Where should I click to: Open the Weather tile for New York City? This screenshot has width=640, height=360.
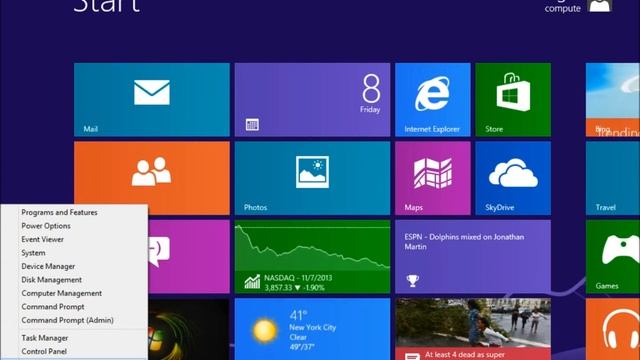pyautogui.click(x=312, y=329)
